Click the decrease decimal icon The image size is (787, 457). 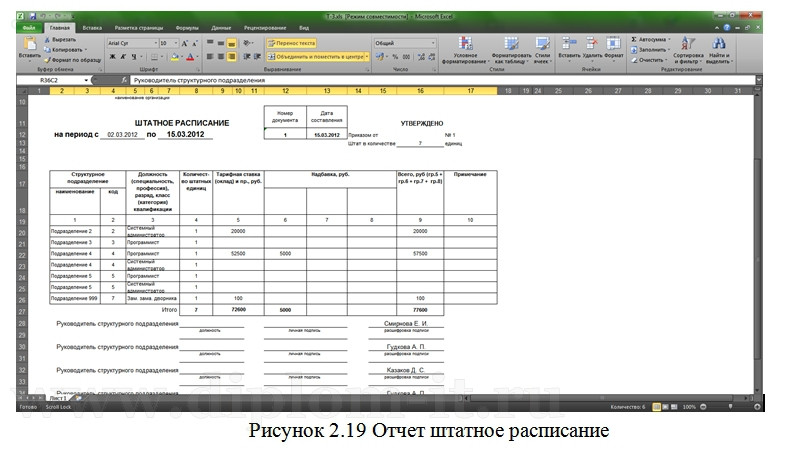(x=432, y=57)
